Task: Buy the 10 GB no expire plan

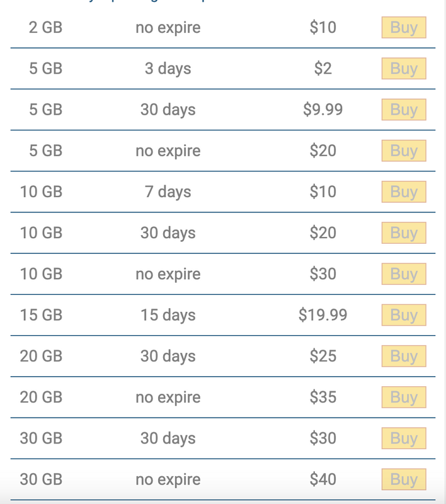Action: 404,274
